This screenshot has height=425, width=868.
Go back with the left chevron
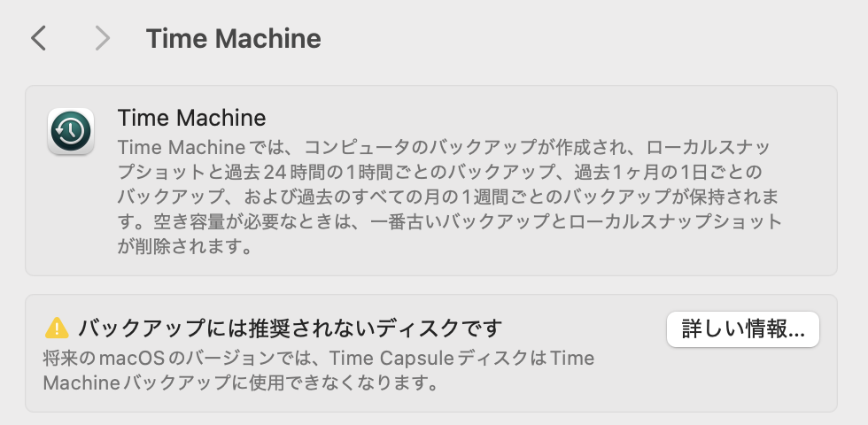(38, 39)
